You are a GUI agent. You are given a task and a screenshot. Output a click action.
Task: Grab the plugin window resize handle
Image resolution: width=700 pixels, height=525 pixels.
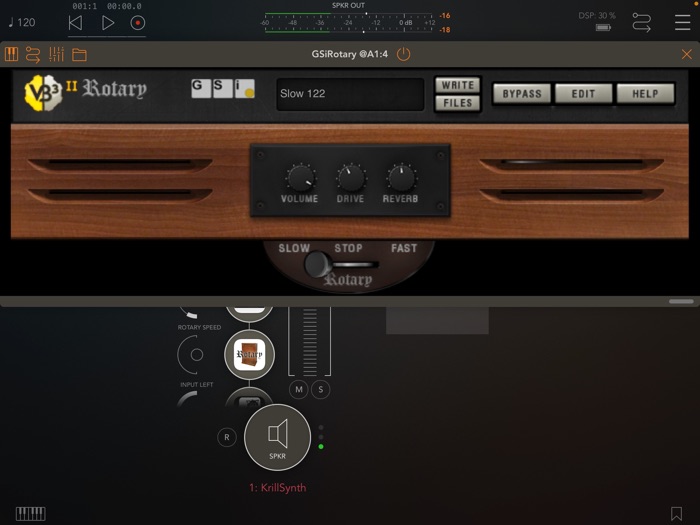click(681, 301)
